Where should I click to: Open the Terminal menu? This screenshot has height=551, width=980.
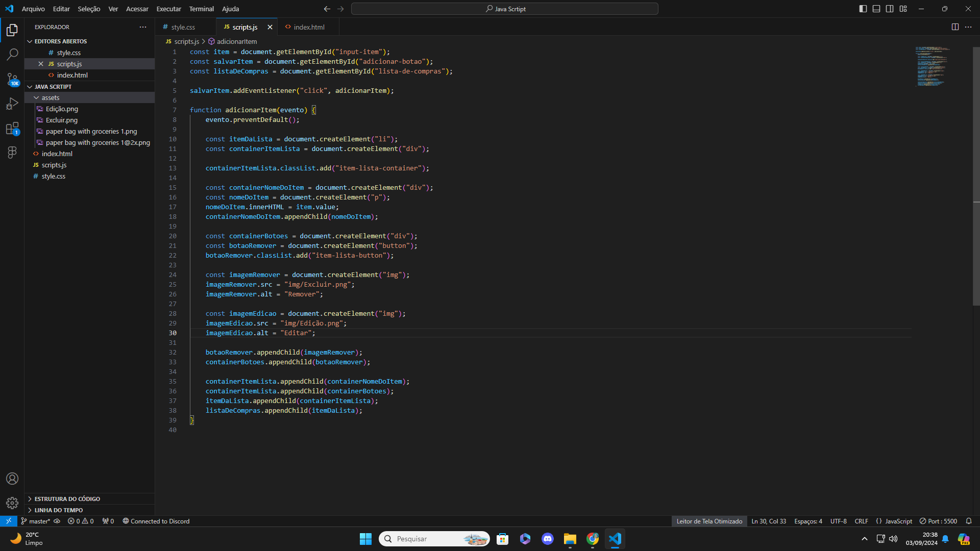(x=201, y=9)
